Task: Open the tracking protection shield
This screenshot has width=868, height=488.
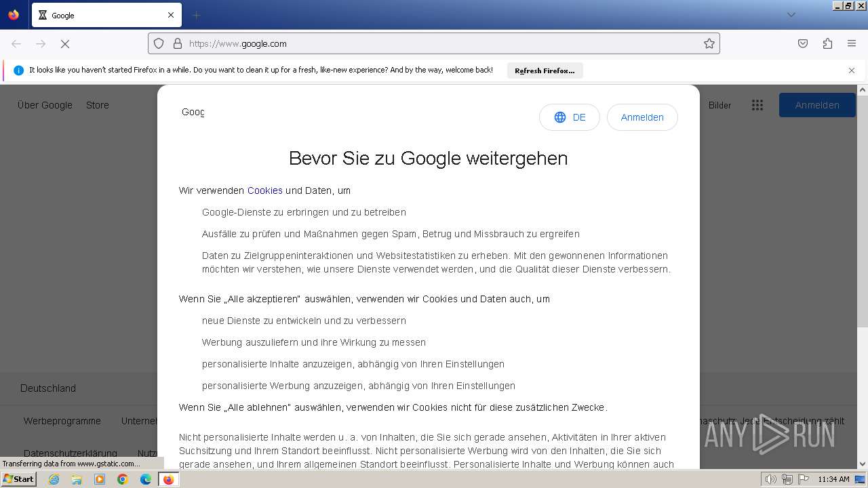Action: tap(159, 43)
